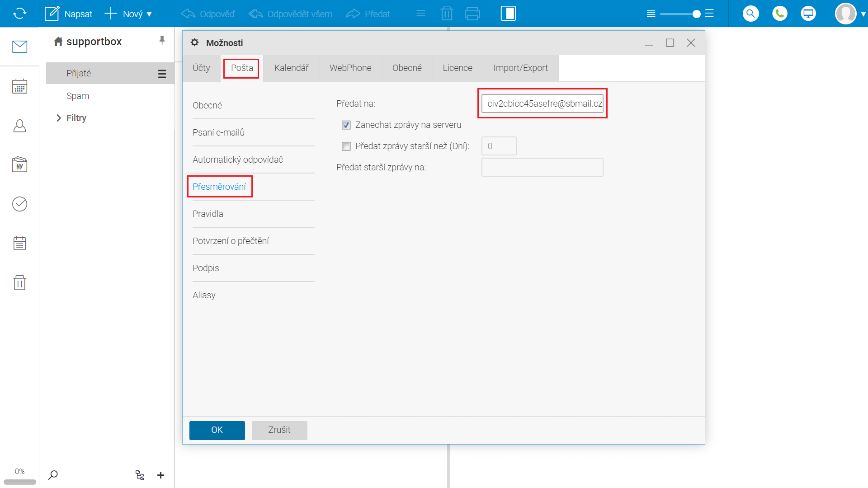Viewport: 868px width, 488px height.
Task: Open the calendar icon in sidebar
Action: 19,86
